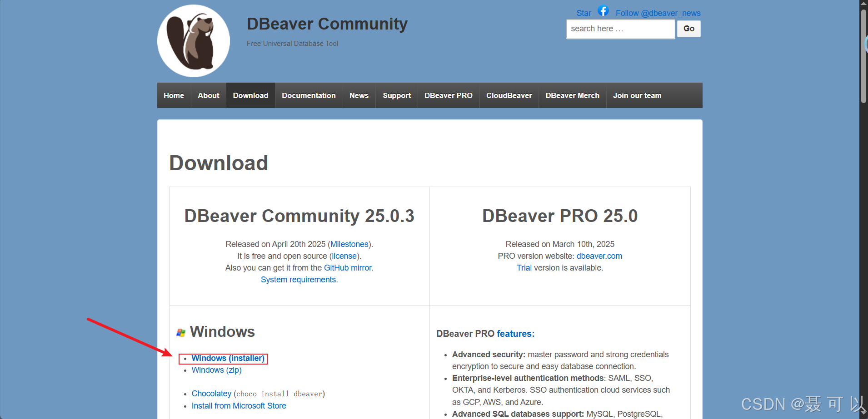Image resolution: width=868 pixels, height=419 pixels.
Task: Click Install from Microsoft Store
Action: point(239,406)
